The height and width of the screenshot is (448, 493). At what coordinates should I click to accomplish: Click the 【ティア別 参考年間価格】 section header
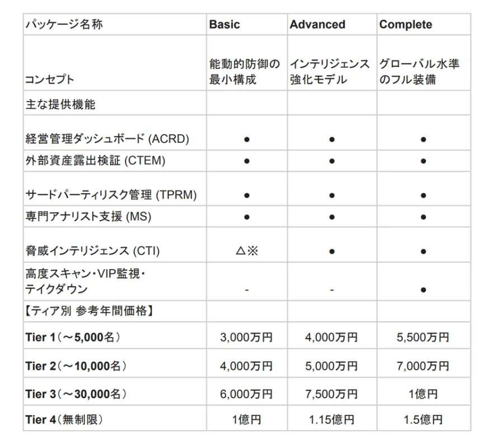pos(71,310)
